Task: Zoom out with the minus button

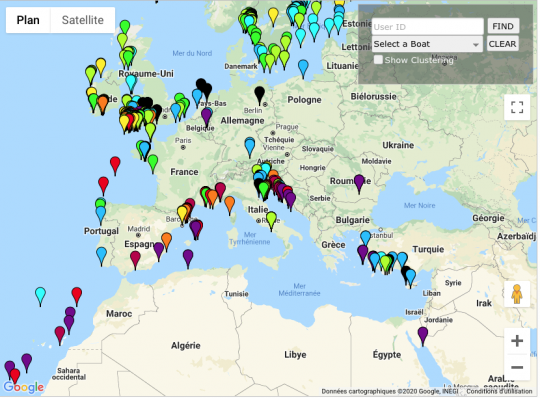Action: click(x=517, y=367)
